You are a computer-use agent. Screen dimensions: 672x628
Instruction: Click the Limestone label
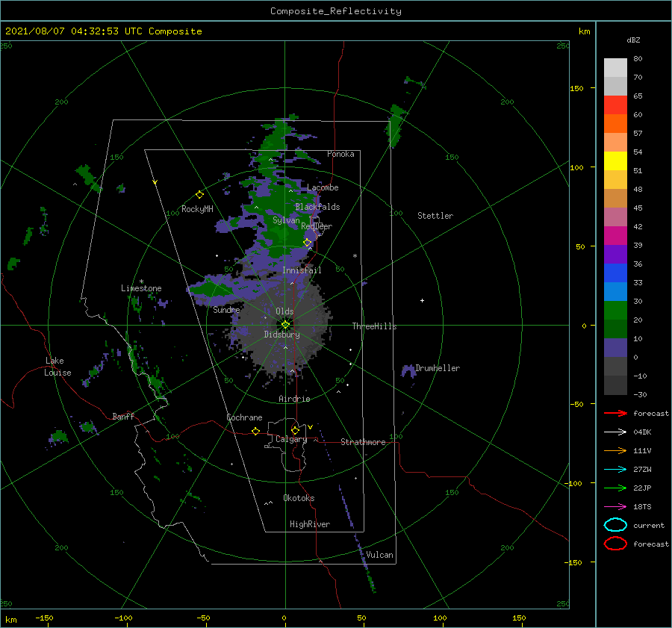pos(141,288)
